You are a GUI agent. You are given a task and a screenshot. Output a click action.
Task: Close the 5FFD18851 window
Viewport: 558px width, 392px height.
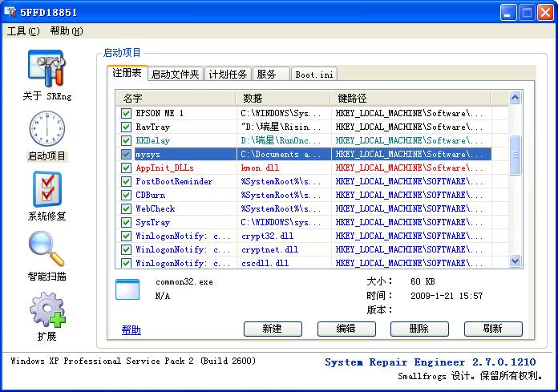[545, 13]
